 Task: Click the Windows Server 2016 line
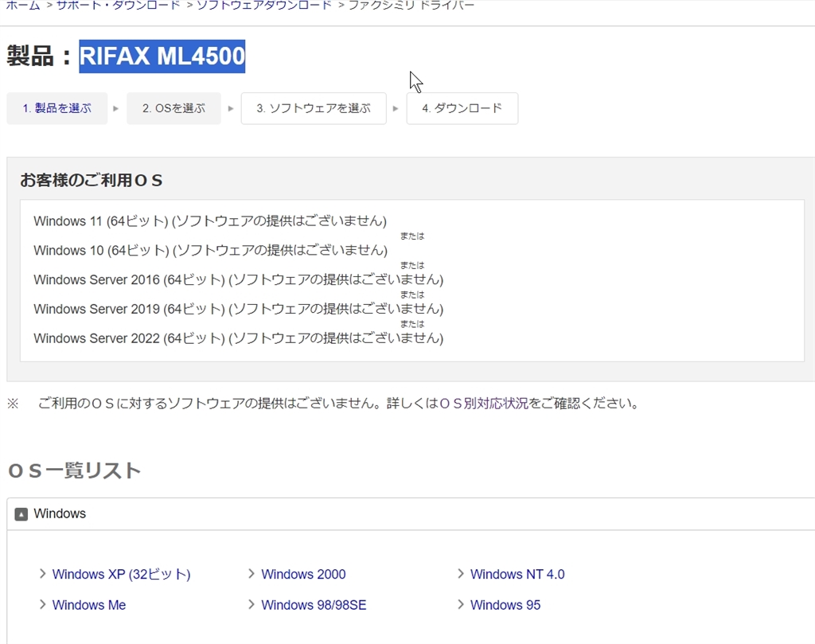point(239,279)
